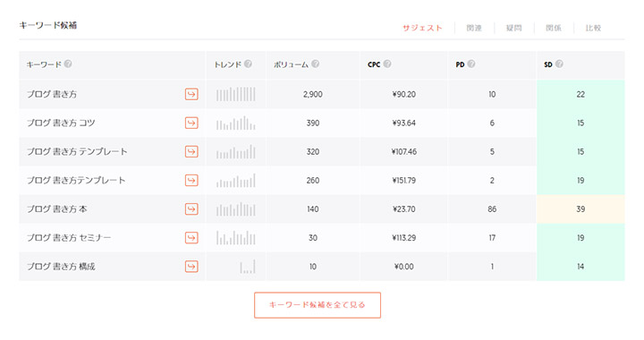Show help tooltip beside キーワード header
The width and height of the screenshot is (644, 340).
coord(68,64)
